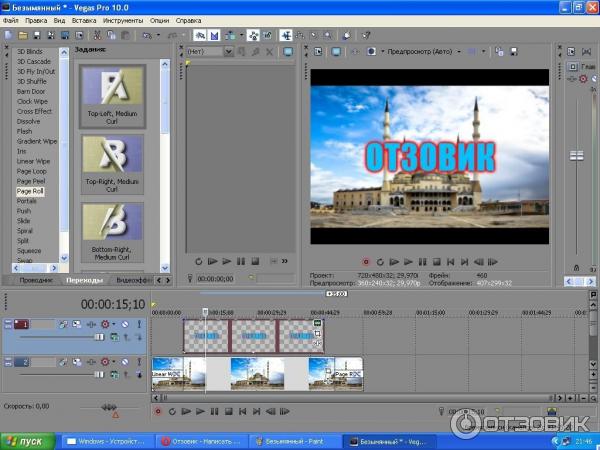The width and height of the screenshot is (600, 450).
Task: Click the master volume fader handle
Action: pyautogui.click(x=575, y=153)
